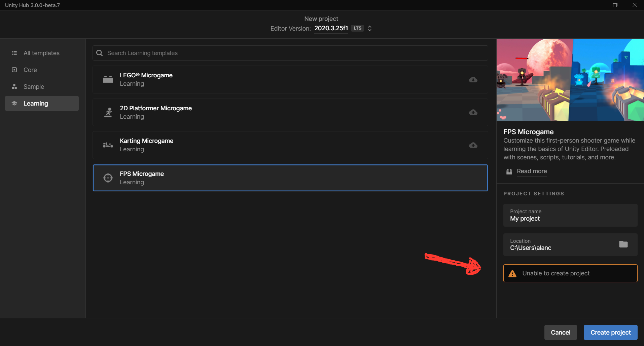Click the 2D Platformer runner icon
644x346 pixels.
108,112
